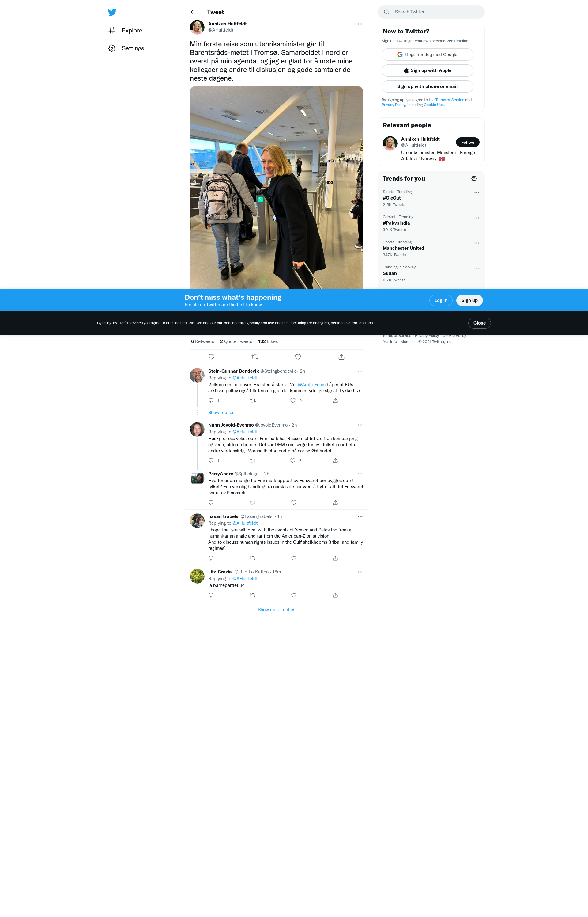The height and width of the screenshot is (917, 588).
Task: Open the tweet's airport photo
Action: point(277,188)
